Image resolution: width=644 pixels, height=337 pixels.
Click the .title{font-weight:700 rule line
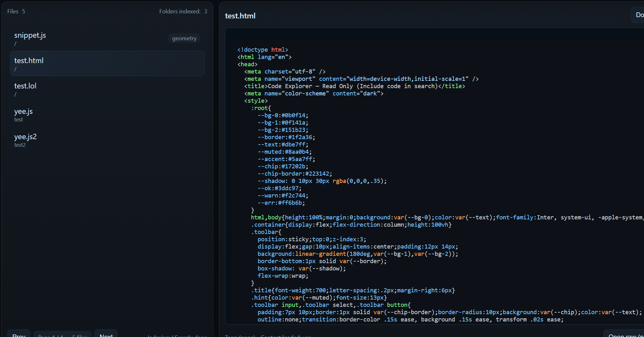353,290
